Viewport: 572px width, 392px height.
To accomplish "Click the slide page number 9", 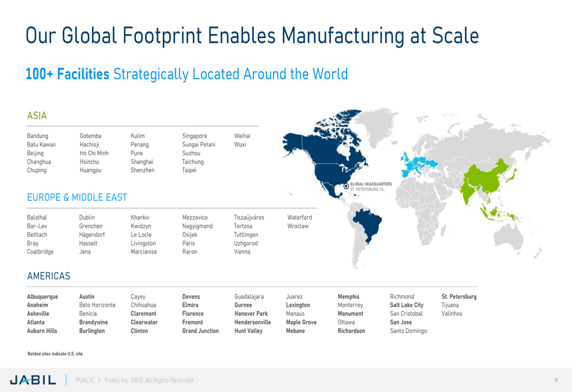I will (x=556, y=381).
